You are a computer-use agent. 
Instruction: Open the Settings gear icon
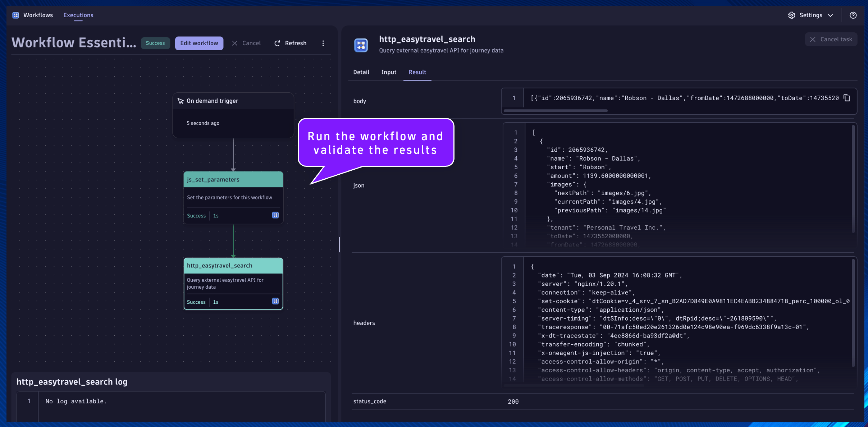pos(791,15)
